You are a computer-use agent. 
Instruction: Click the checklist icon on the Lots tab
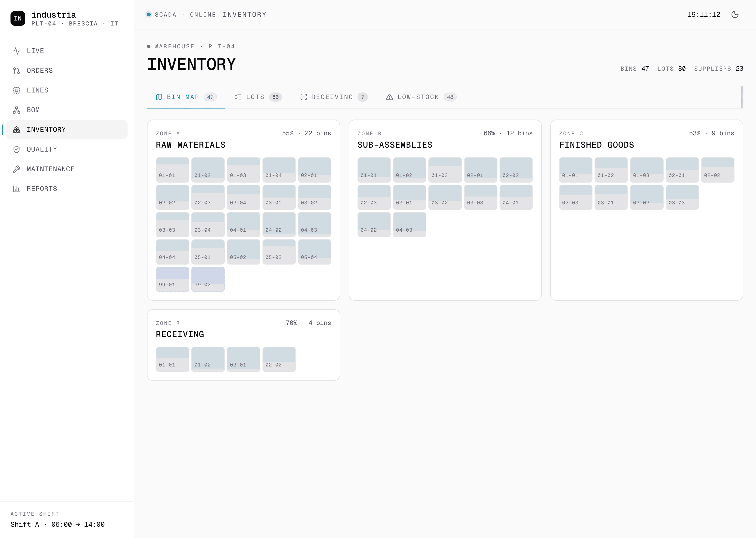click(x=238, y=97)
